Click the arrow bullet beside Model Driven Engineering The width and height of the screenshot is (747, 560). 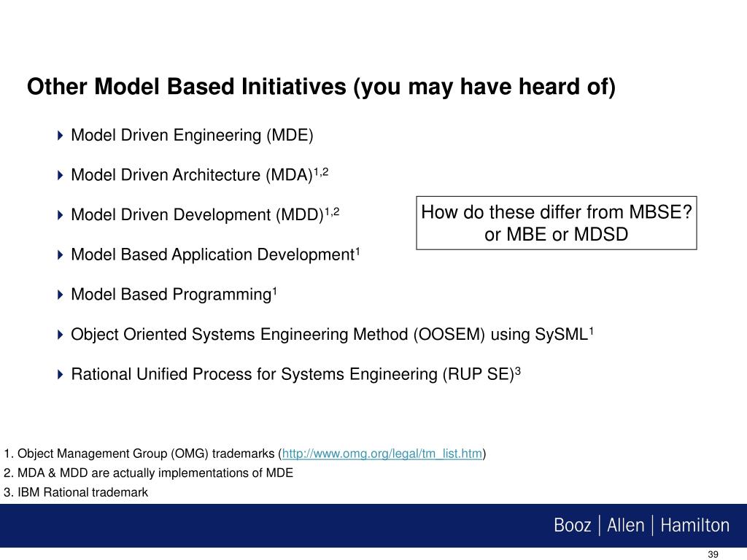click(60, 136)
